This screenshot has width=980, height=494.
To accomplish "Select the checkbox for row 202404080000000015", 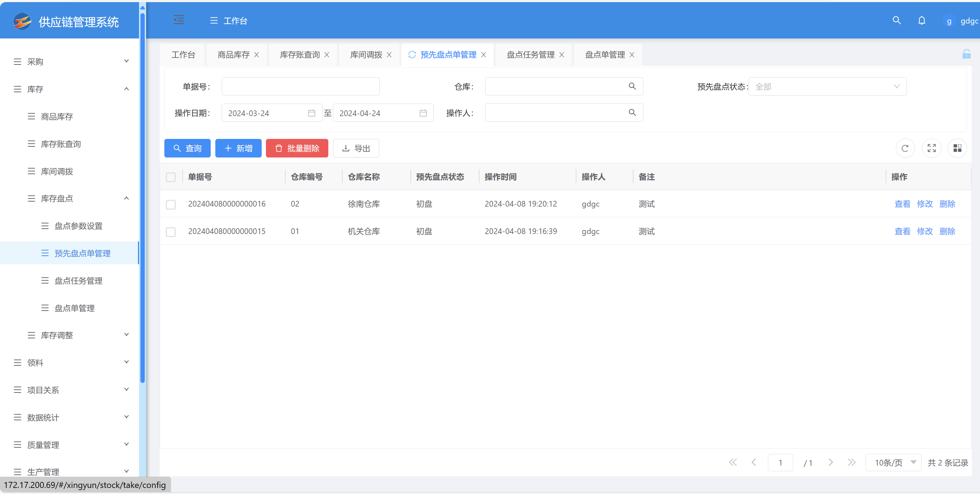I will [x=170, y=232].
